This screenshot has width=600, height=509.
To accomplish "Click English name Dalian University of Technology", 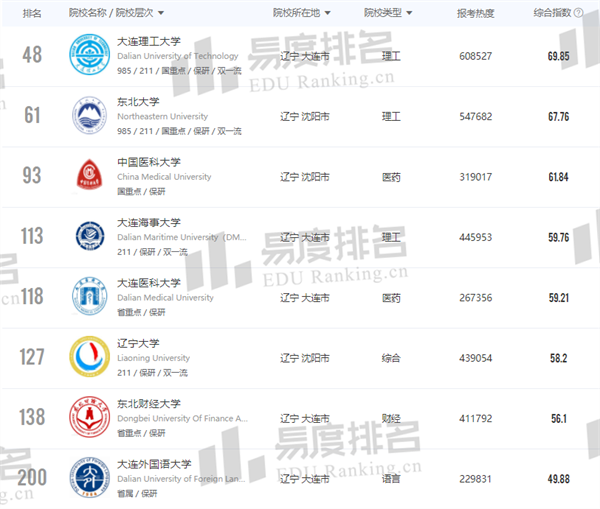I will click(x=178, y=56).
